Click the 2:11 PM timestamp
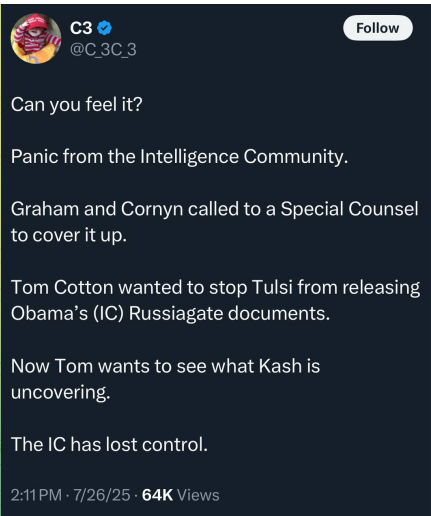 (36, 495)
